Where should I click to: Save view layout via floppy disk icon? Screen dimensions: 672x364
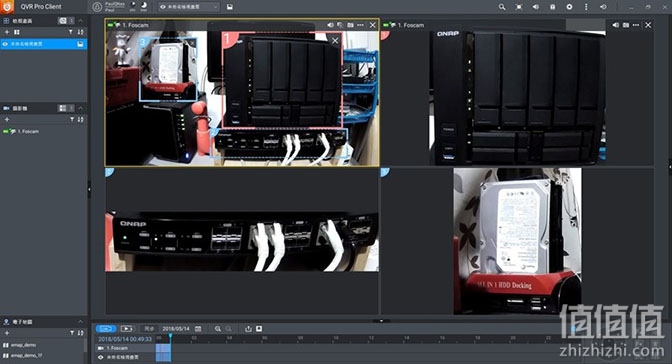pos(230,7)
